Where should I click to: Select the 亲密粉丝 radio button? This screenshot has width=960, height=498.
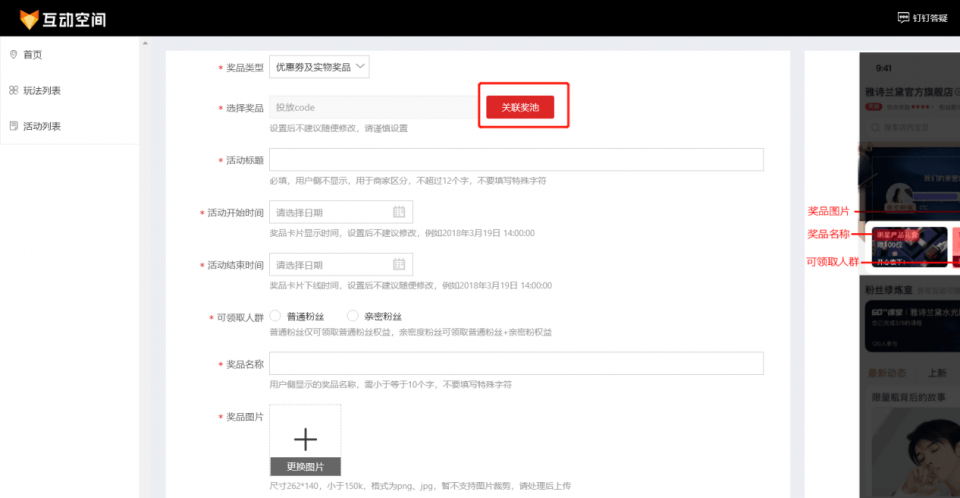pos(354,317)
